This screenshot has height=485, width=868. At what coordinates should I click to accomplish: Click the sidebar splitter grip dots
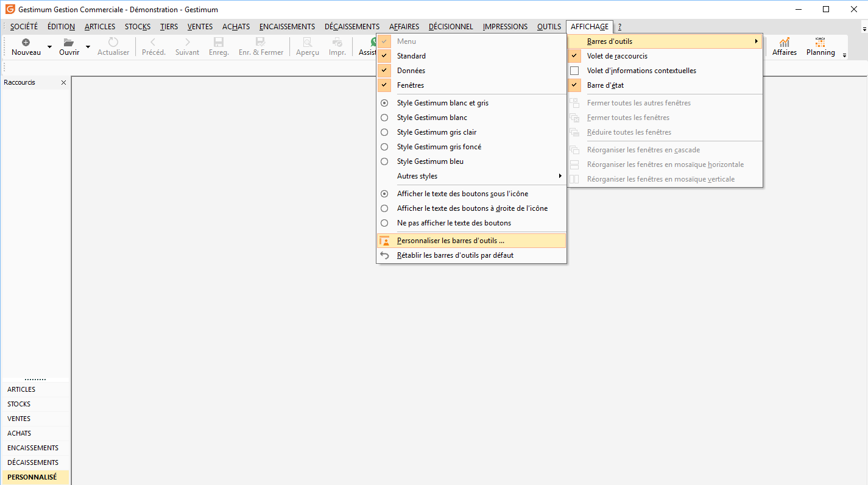click(35, 379)
